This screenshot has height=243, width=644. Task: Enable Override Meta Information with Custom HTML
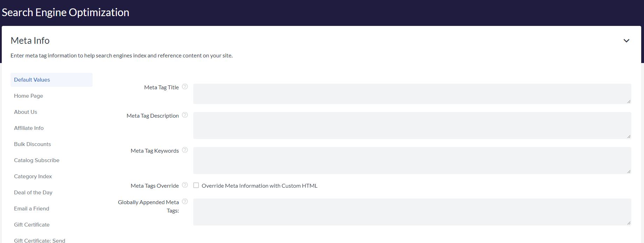coord(196,186)
